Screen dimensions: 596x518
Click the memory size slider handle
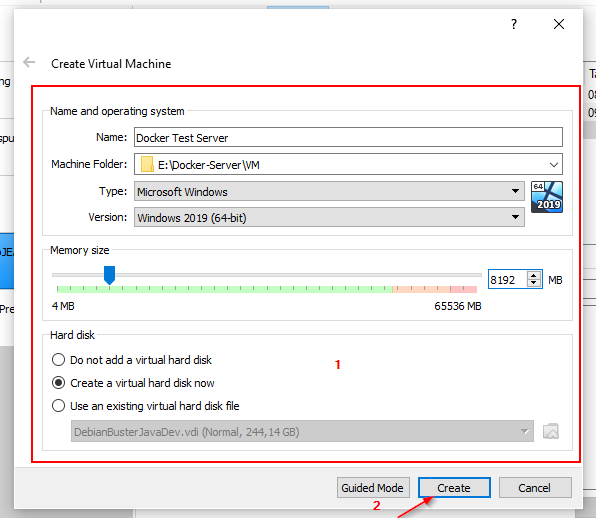click(109, 275)
